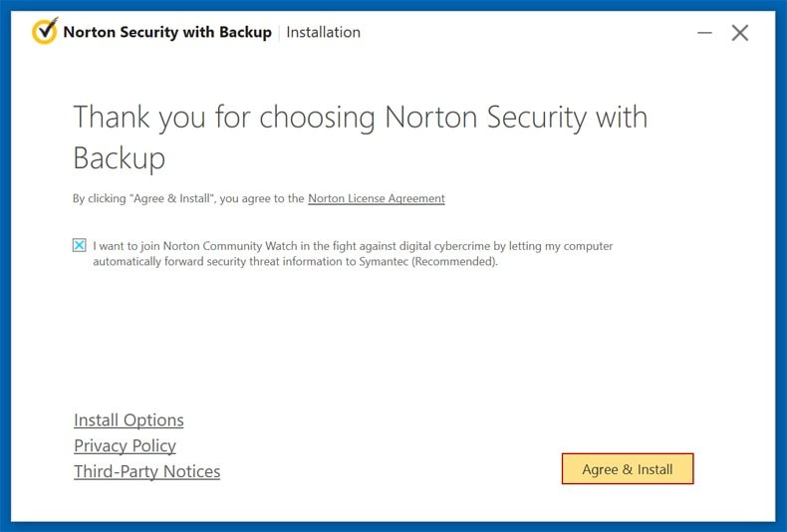The width and height of the screenshot is (787, 532).
Task: View the Privacy Policy link
Action: coord(125,445)
